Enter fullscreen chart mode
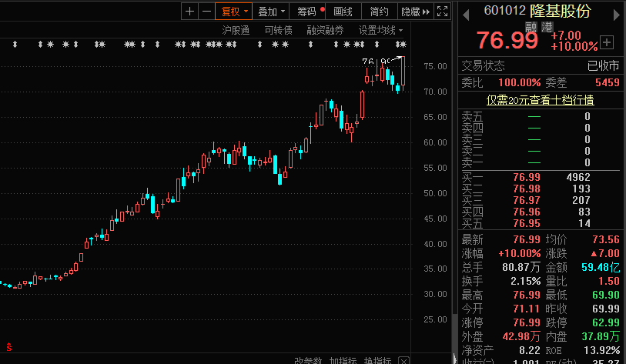The width and height of the screenshot is (626, 364). pyautogui.click(x=442, y=12)
